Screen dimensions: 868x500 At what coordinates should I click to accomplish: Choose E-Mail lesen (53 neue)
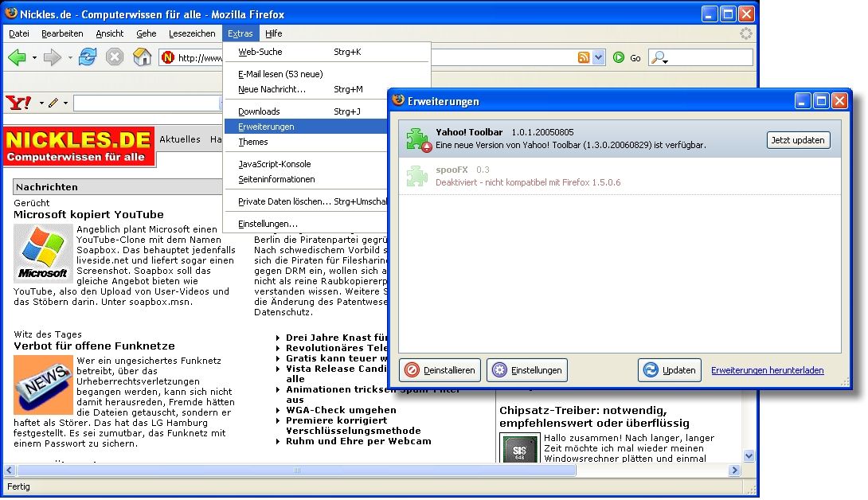pyautogui.click(x=306, y=73)
